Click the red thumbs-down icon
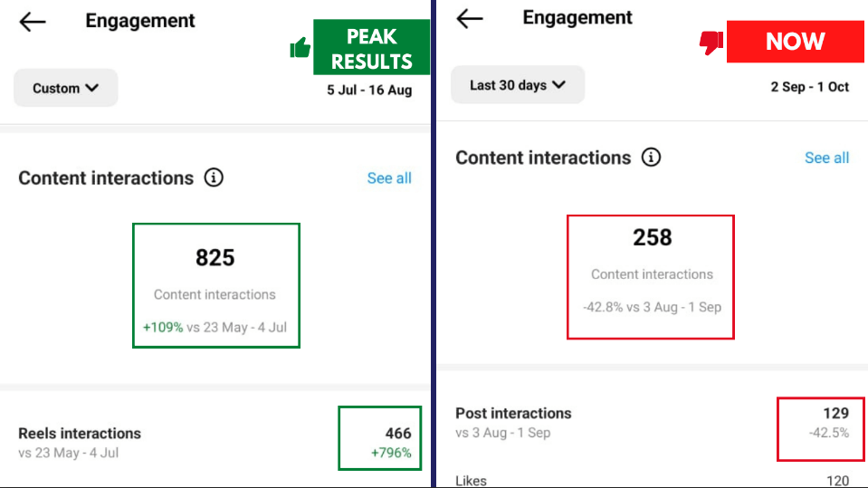 [711, 42]
